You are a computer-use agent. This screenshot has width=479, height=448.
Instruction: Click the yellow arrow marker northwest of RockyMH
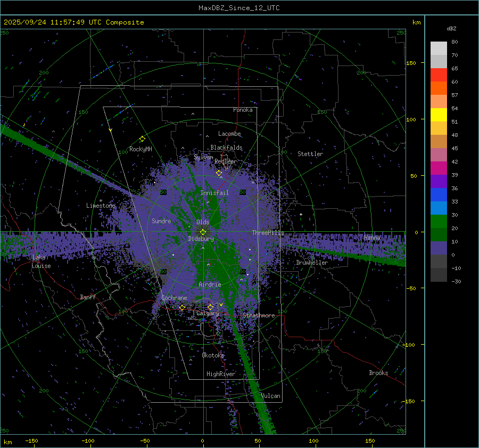(x=110, y=130)
